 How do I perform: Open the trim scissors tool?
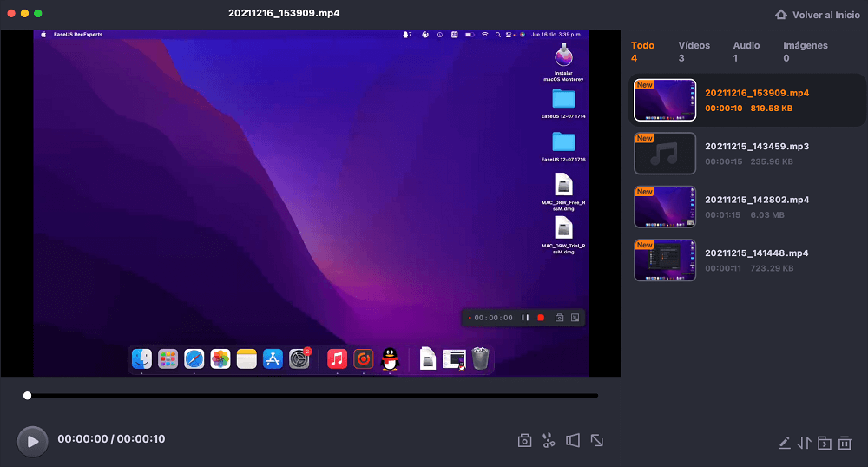(x=549, y=440)
